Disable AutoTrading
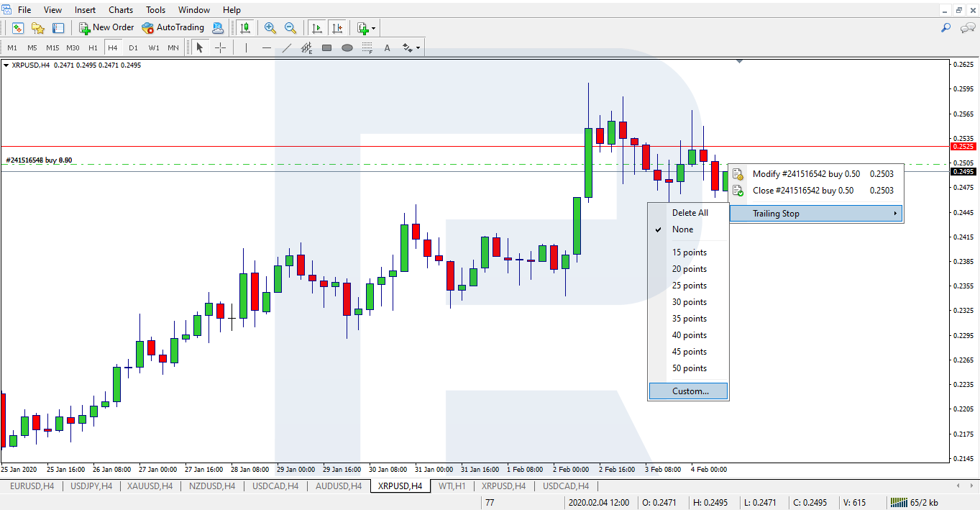980x510 pixels. (173, 27)
